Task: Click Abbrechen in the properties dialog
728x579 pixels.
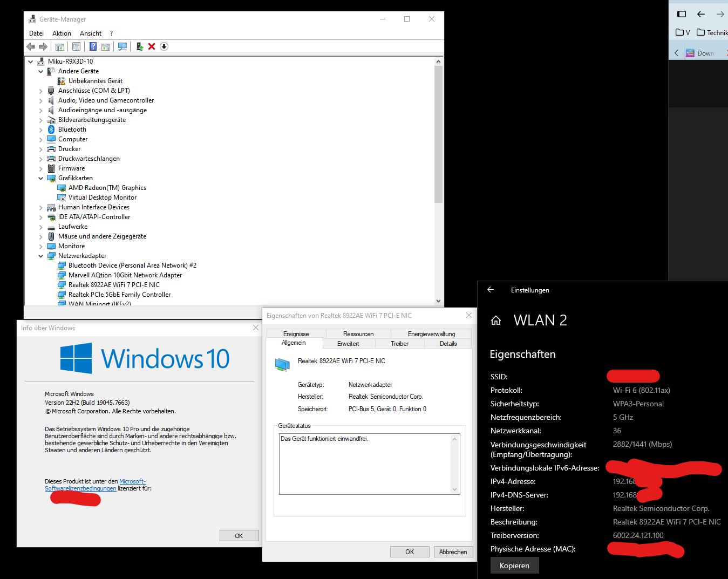Action: point(453,551)
